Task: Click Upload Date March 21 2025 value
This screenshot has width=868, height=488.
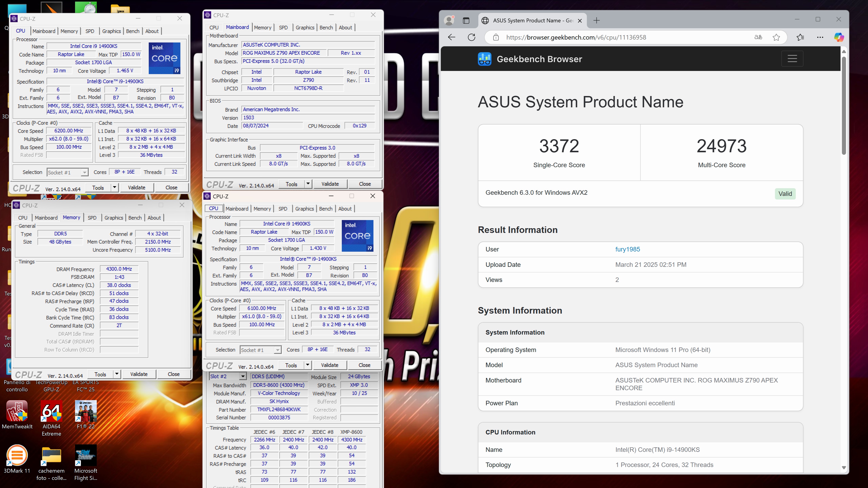Action: [651, 265]
